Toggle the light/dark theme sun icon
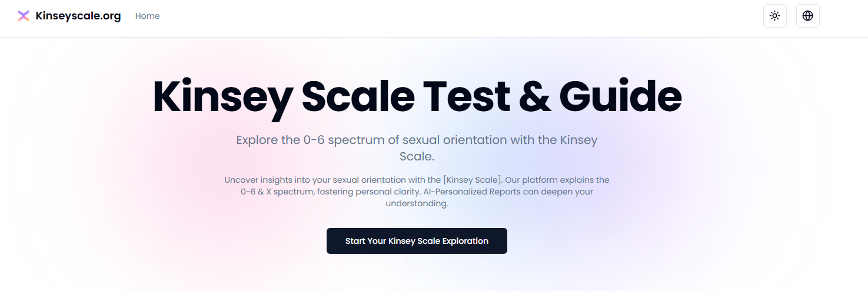This screenshot has width=868, height=292. [774, 16]
